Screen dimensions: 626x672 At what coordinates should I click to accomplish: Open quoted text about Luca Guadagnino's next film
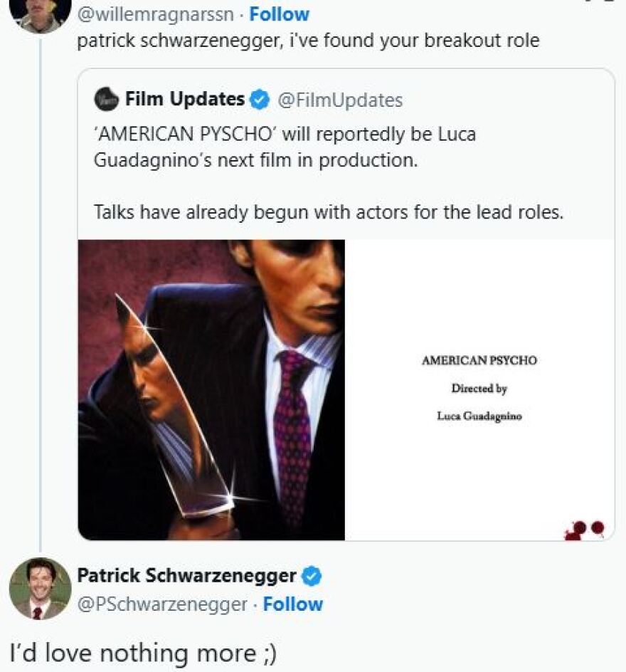point(285,147)
